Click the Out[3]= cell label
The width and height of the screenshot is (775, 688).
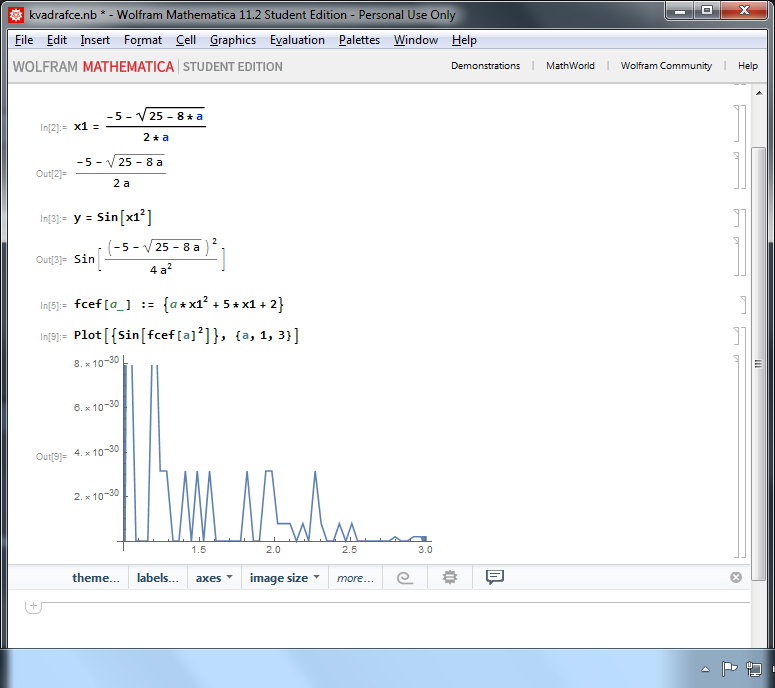pos(51,259)
